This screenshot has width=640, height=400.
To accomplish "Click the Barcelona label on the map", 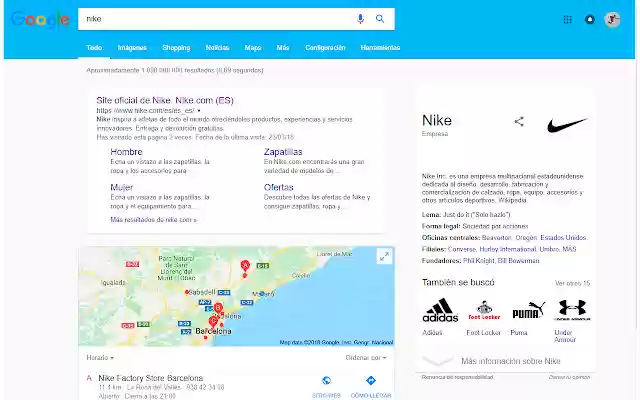I will 213,331.
